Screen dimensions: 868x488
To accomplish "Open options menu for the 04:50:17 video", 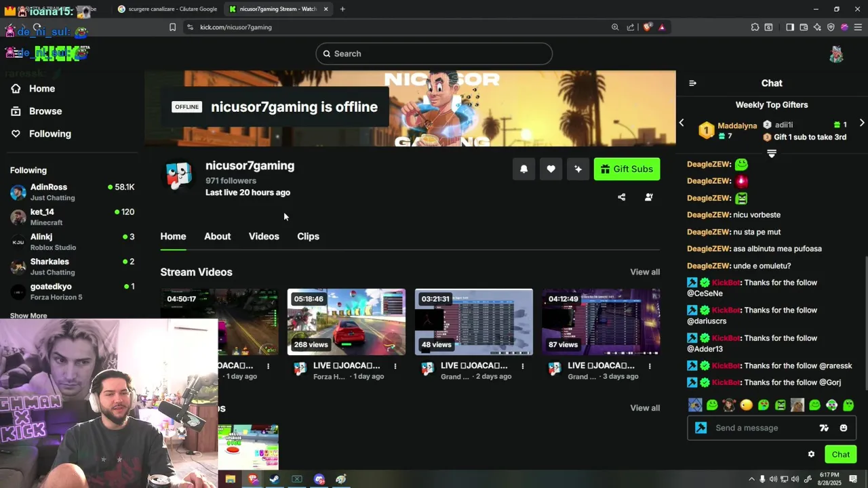I will pos(269,366).
